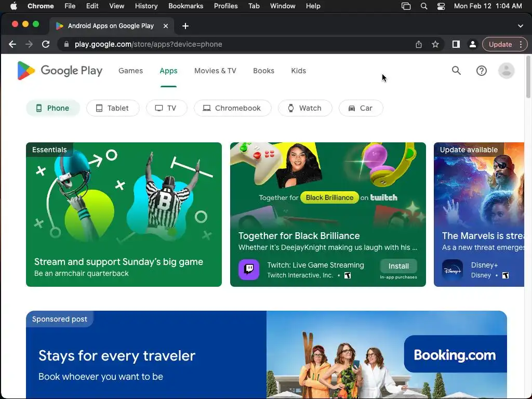Open the Together for Black Brilliance title
Viewport: 532px width, 399px height.
[299, 235]
